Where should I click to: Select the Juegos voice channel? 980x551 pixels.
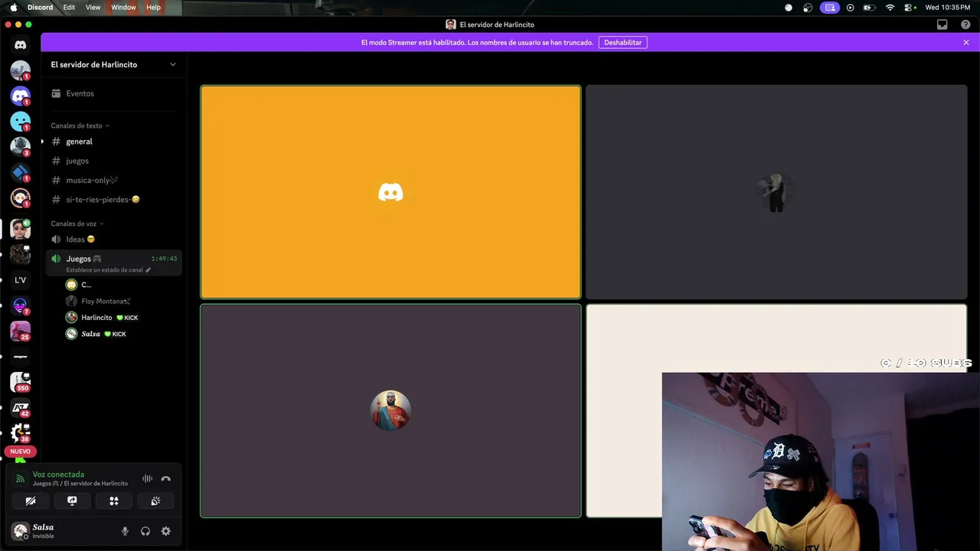[113, 259]
